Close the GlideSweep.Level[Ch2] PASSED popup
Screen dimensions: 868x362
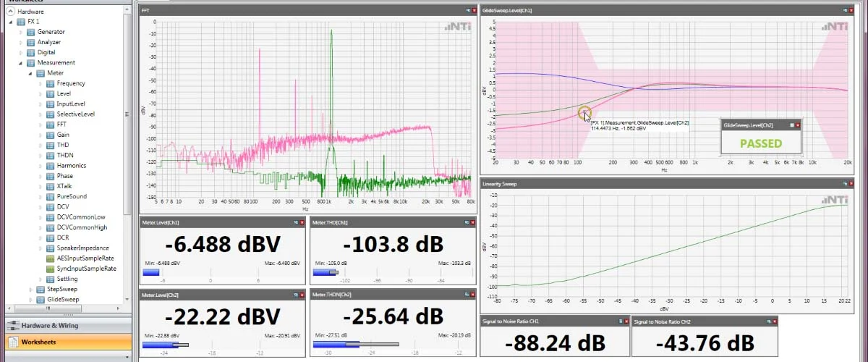(798, 125)
